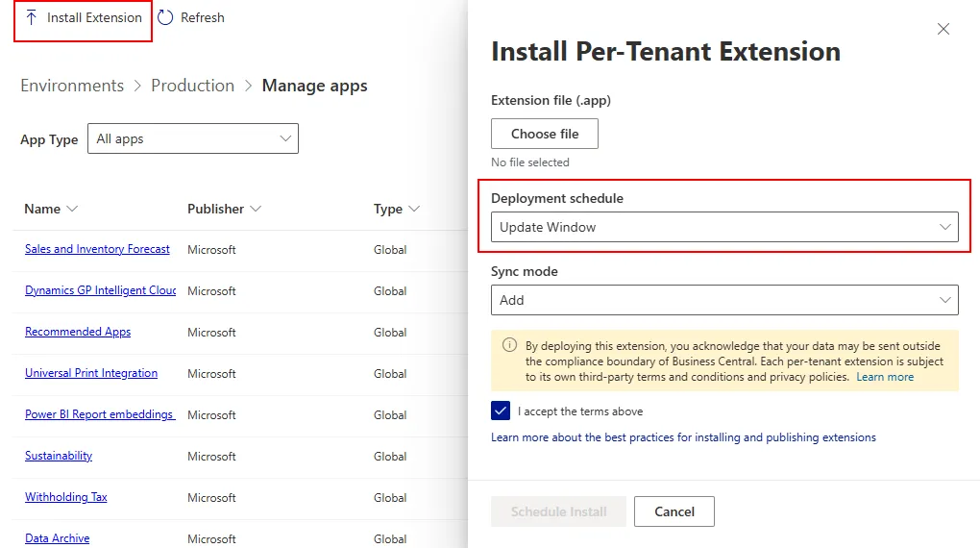Open Dynamics GP Intelligent Cloud app link
The height and width of the screenshot is (548, 980).
point(100,290)
